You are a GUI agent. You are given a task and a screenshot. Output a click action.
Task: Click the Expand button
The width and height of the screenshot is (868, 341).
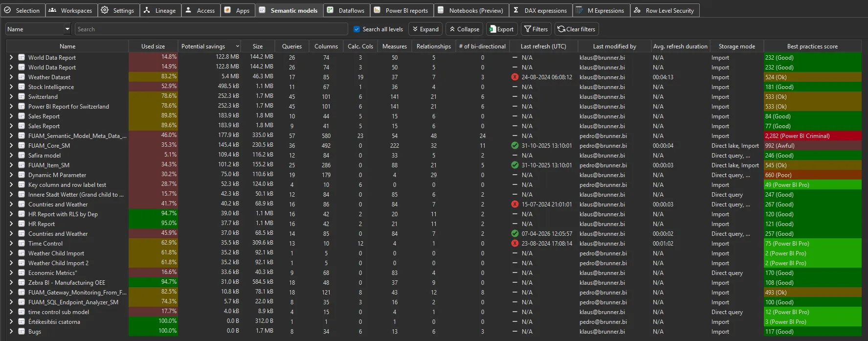pos(425,29)
